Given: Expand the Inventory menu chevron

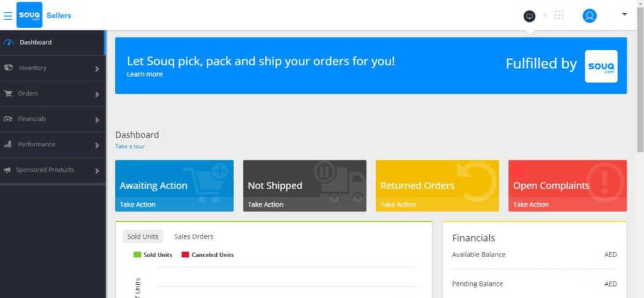Looking at the screenshot, I should pyautogui.click(x=97, y=69).
